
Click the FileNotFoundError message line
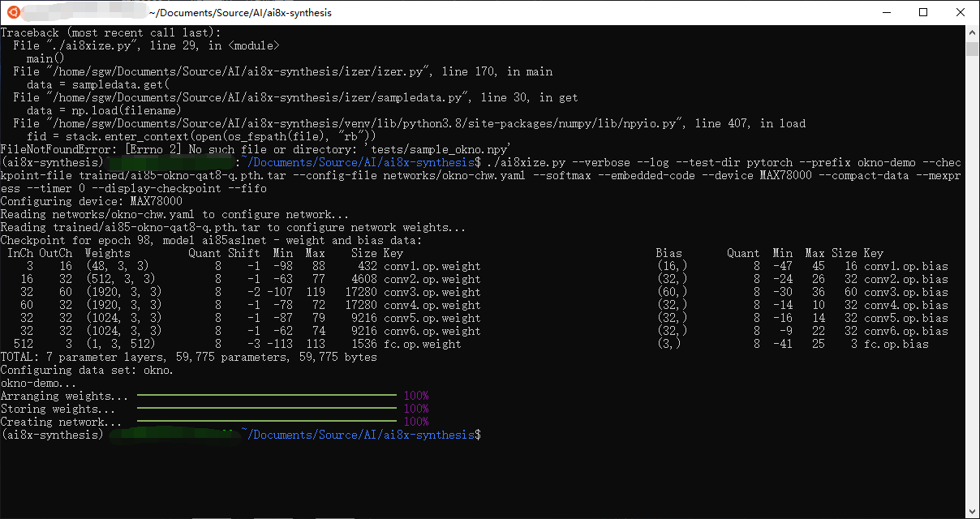pyautogui.click(x=256, y=149)
